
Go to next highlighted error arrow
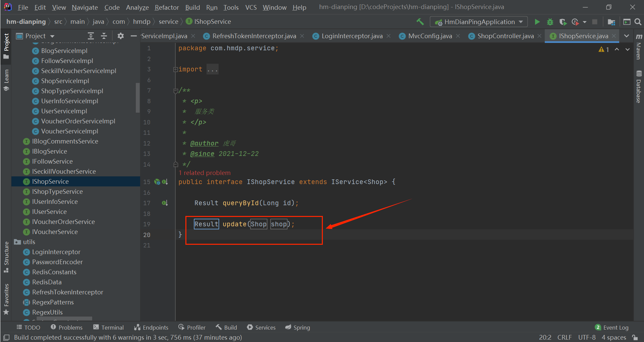628,49
